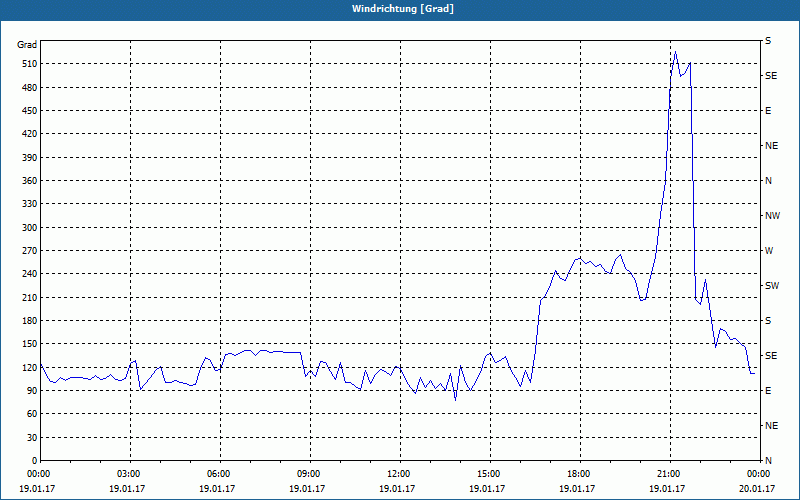Click the x-axis time label 15:00
The width and height of the screenshot is (800, 500).
(x=489, y=474)
